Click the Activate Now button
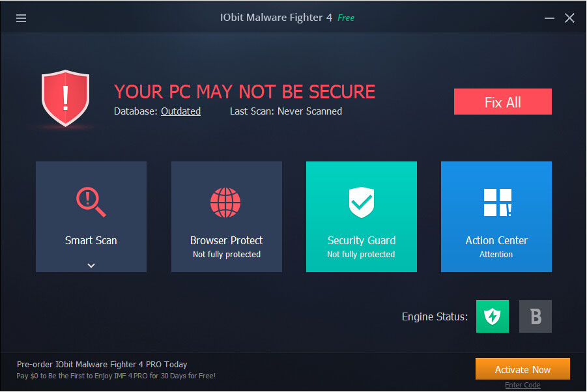587x392 pixels. [523, 369]
